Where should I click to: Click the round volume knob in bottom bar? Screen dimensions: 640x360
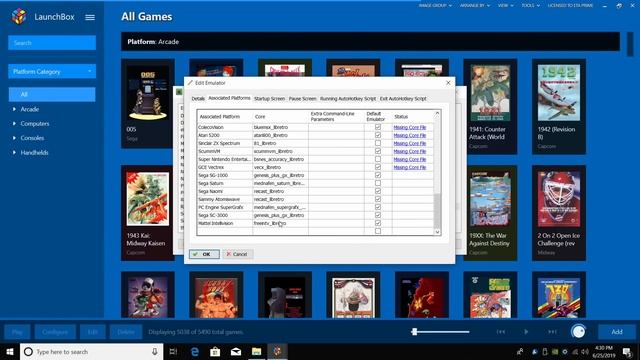pos(578,331)
